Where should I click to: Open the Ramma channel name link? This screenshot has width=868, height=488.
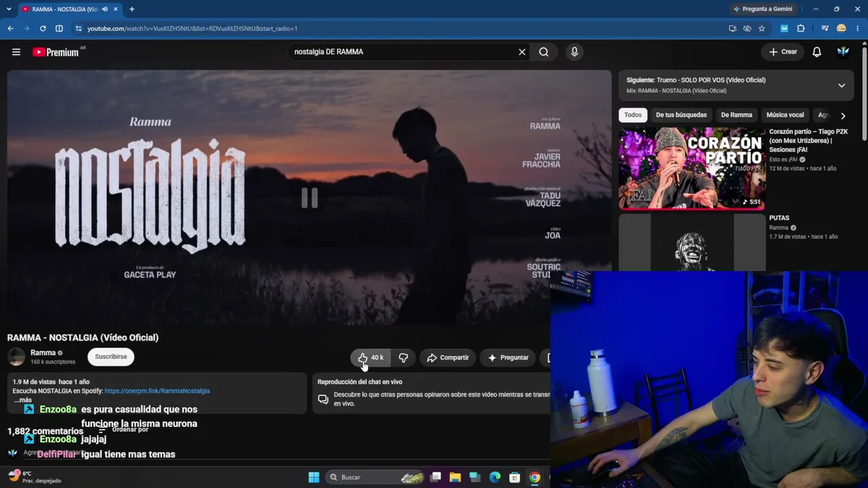pos(43,352)
